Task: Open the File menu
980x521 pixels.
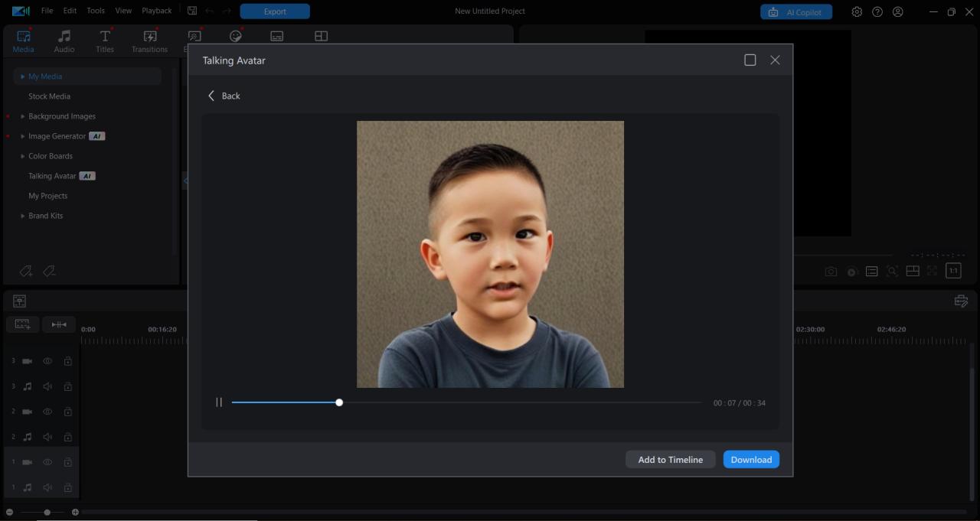Action: tap(47, 11)
